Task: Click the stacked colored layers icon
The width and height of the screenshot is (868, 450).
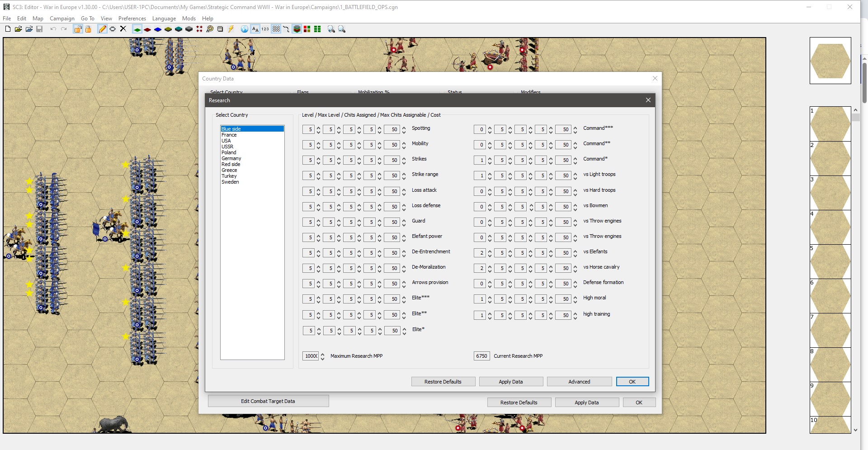Action: (x=297, y=29)
